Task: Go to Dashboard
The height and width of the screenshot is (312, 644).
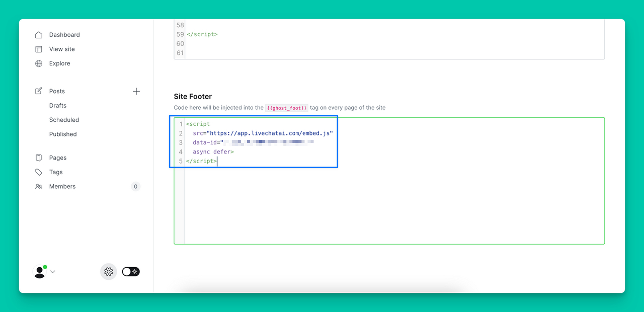Action: click(x=64, y=35)
